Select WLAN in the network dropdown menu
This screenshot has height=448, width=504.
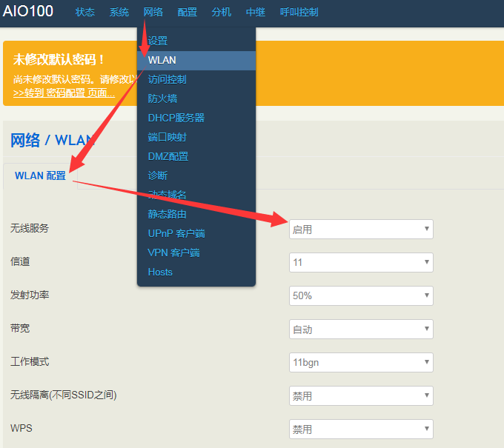[196, 61]
